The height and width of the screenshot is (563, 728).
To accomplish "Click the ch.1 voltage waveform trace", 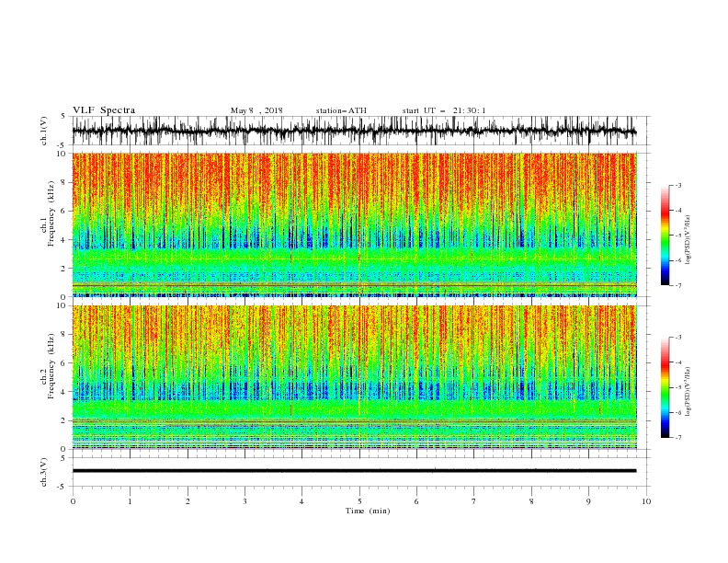I will coord(354,131).
